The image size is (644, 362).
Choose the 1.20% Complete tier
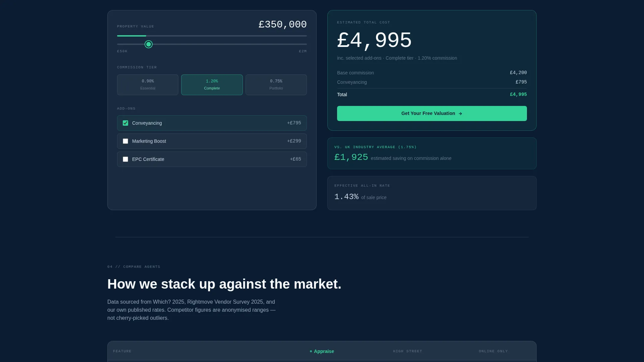pyautogui.click(x=212, y=85)
